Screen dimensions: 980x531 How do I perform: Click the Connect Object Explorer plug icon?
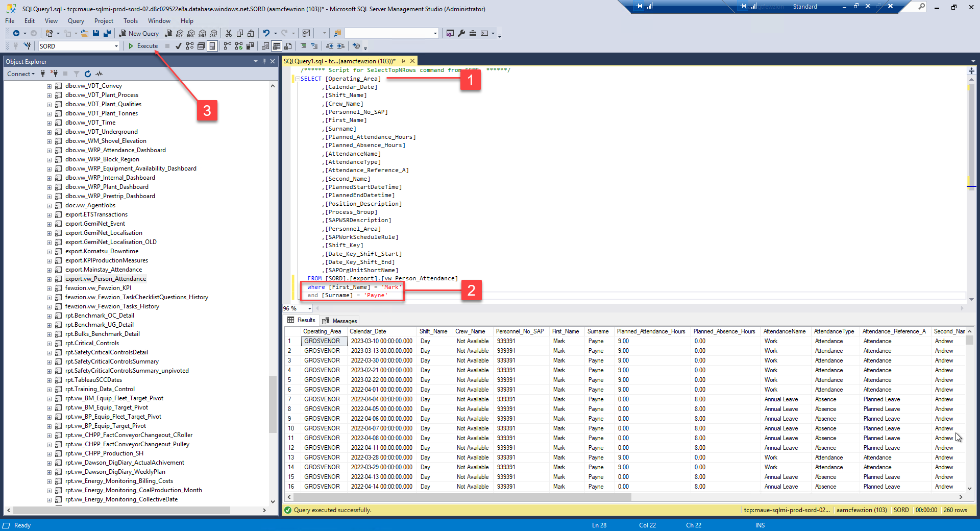point(43,74)
